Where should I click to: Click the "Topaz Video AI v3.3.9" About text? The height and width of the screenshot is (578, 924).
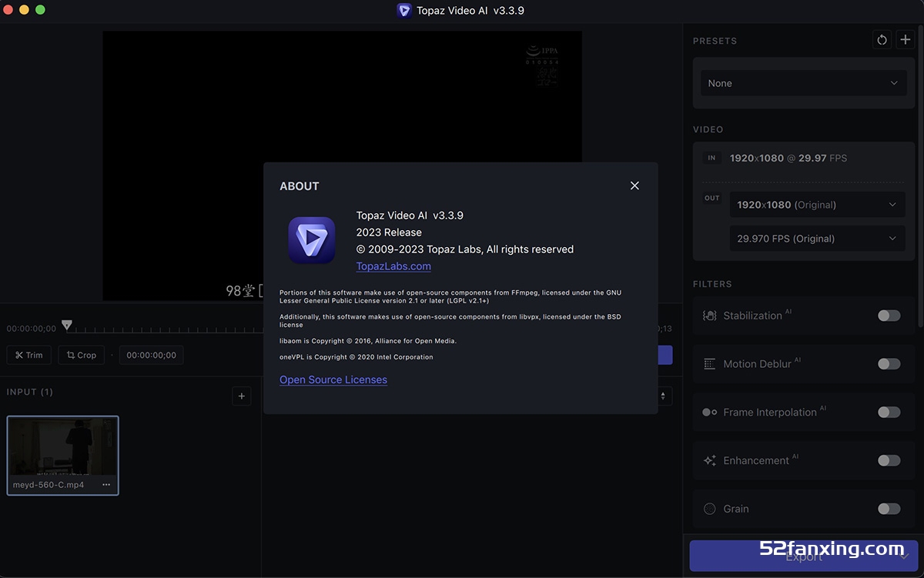[x=410, y=215]
